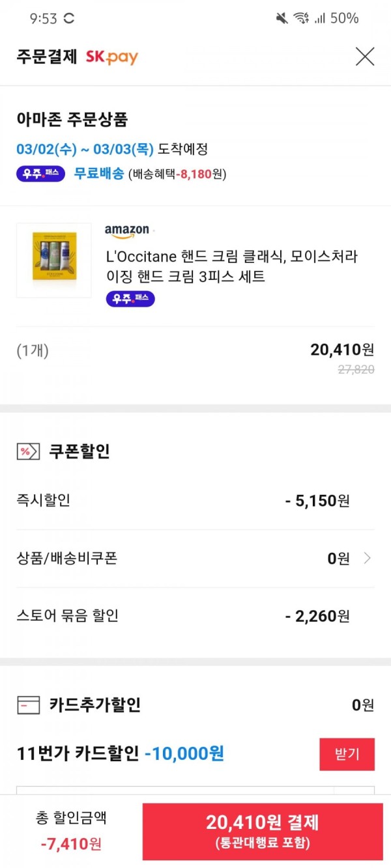Tap the SK pay logo
Screen dimensions: 391x868
click(112, 57)
